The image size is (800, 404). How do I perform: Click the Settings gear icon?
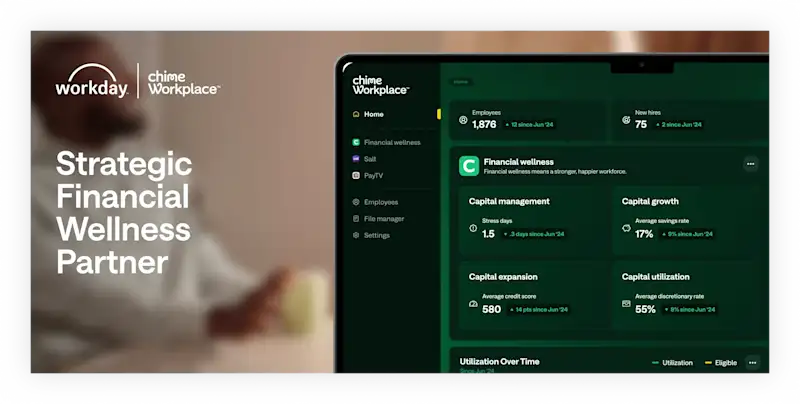[x=356, y=236]
